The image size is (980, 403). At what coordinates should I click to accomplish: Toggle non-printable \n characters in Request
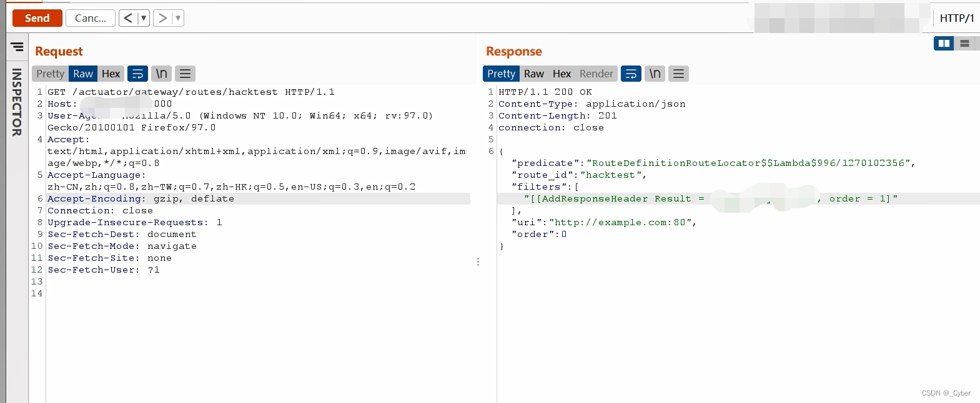(161, 74)
